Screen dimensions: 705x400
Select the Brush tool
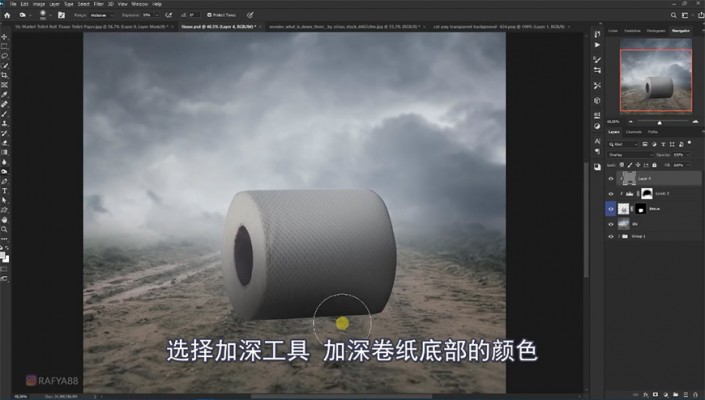pos(4,114)
